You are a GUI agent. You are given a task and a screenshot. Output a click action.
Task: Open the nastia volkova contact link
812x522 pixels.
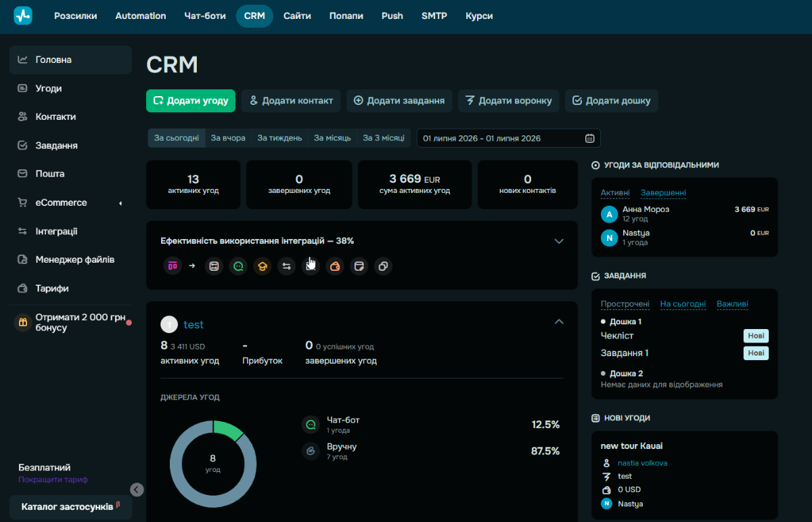pyautogui.click(x=642, y=463)
